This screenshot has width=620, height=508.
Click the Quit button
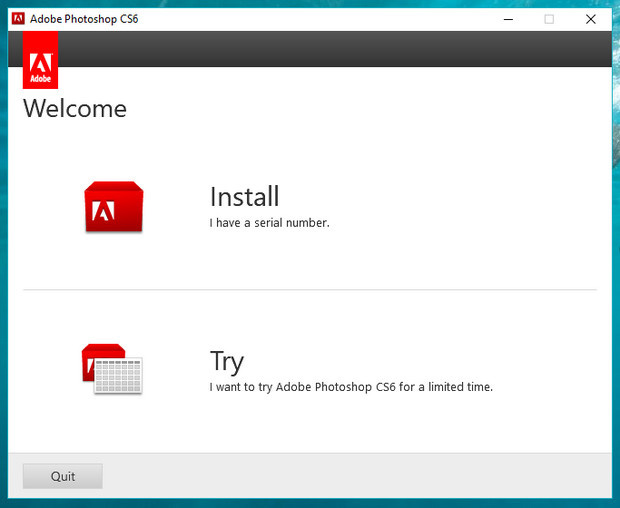tap(63, 476)
